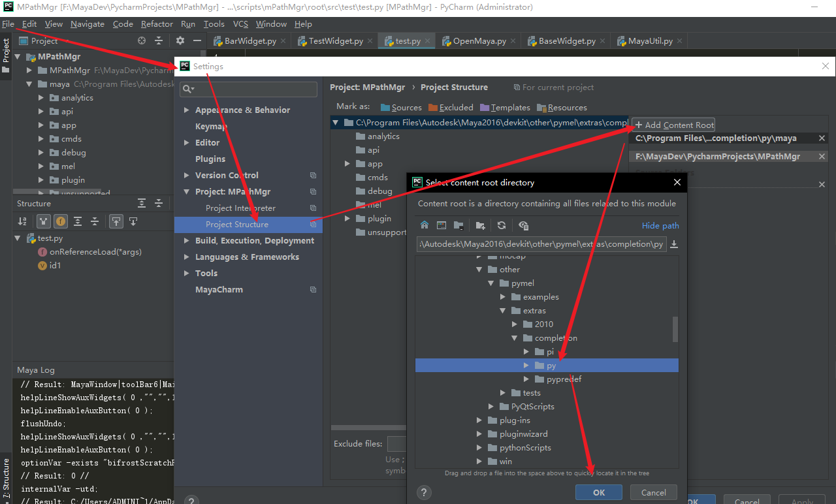The width and height of the screenshot is (836, 504).
Task: Toggle Autoscroll from Source in Structure
Action: 133,221
